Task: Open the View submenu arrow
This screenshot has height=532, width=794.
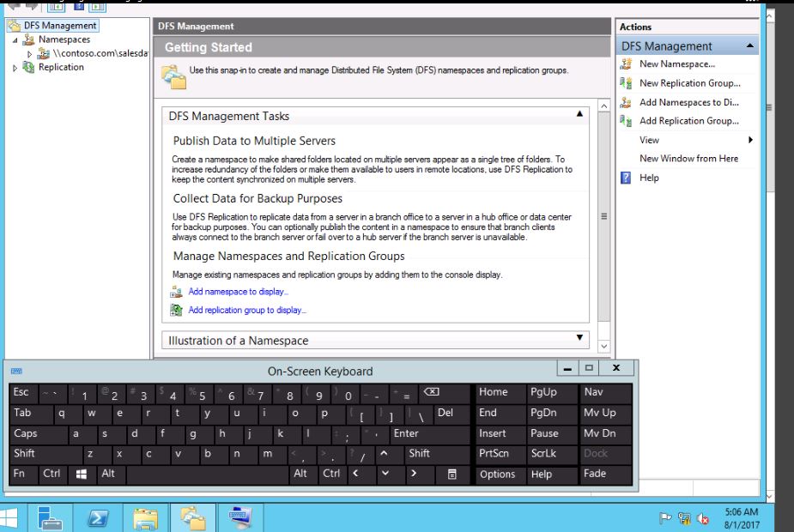Action: (750, 140)
